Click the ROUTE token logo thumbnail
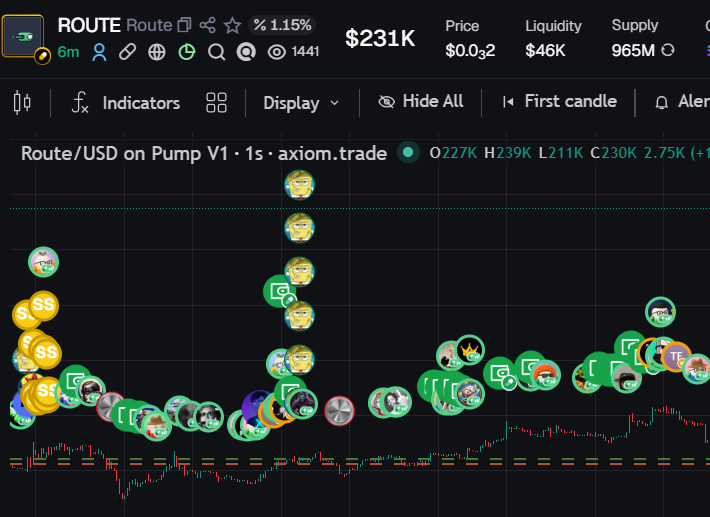Image resolution: width=710 pixels, height=517 pixels. [23, 36]
